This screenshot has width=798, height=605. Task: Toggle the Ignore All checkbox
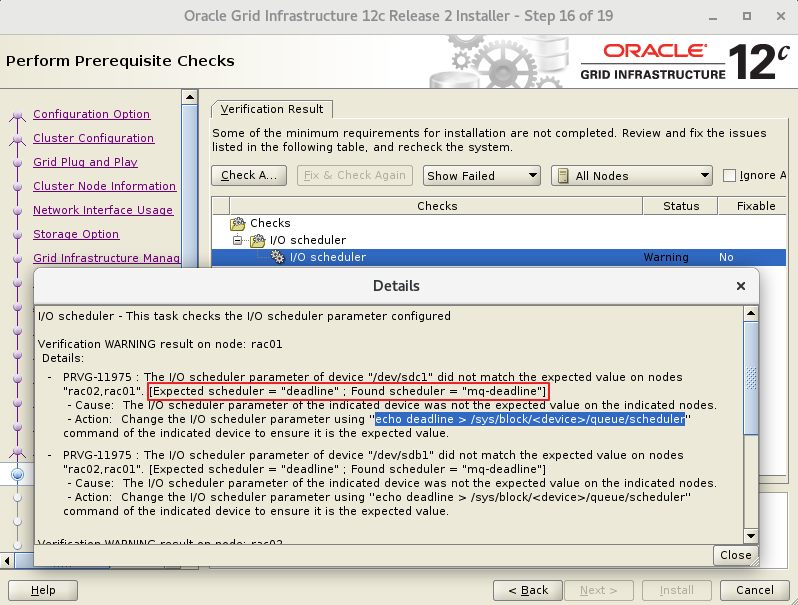point(729,176)
